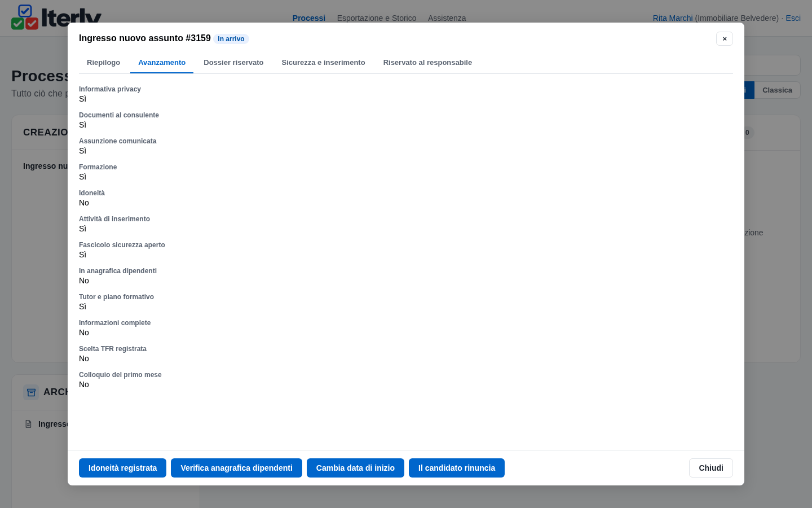The width and height of the screenshot is (812, 508).
Task: Select the Avanzamento tab
Action: 162,63
